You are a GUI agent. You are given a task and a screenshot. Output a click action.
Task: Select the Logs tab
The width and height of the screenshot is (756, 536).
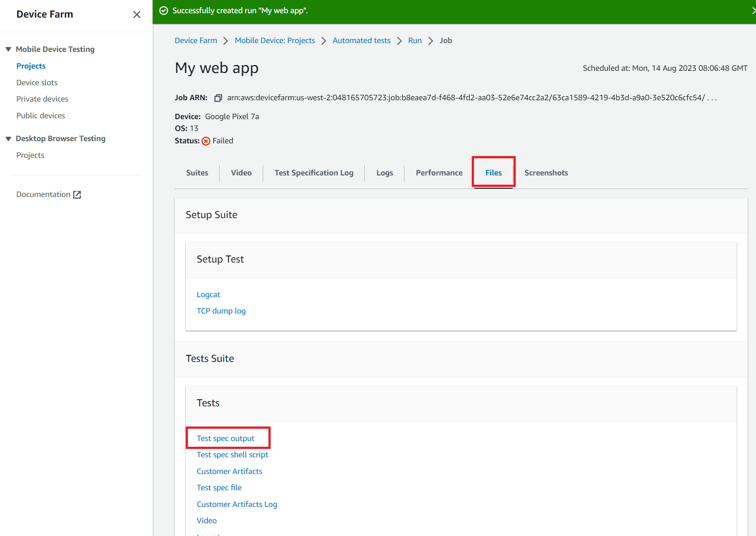[384, 173]
